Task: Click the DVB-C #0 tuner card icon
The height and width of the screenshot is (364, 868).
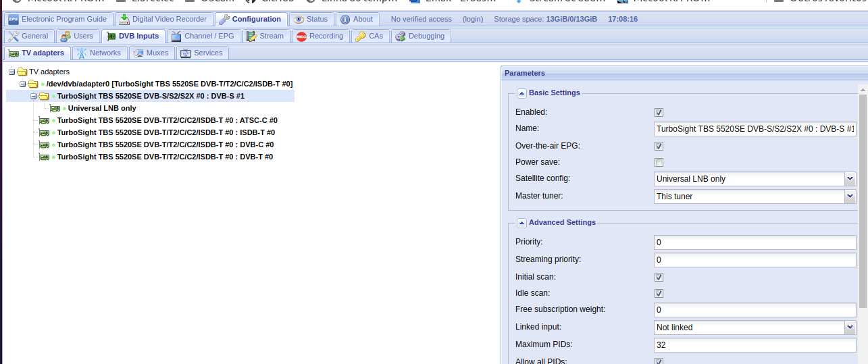Action: (45, 145)
